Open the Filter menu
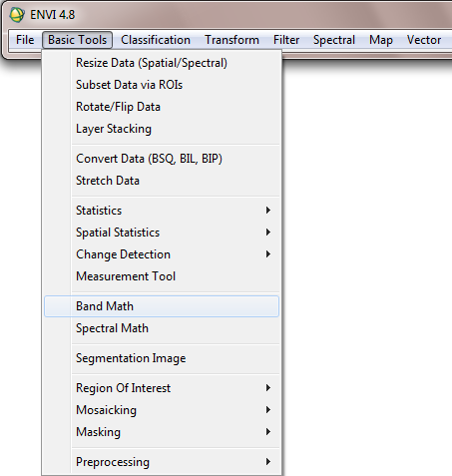Image resolution: width=452 pixels, height=476 pixels. [x=286, y=40]
